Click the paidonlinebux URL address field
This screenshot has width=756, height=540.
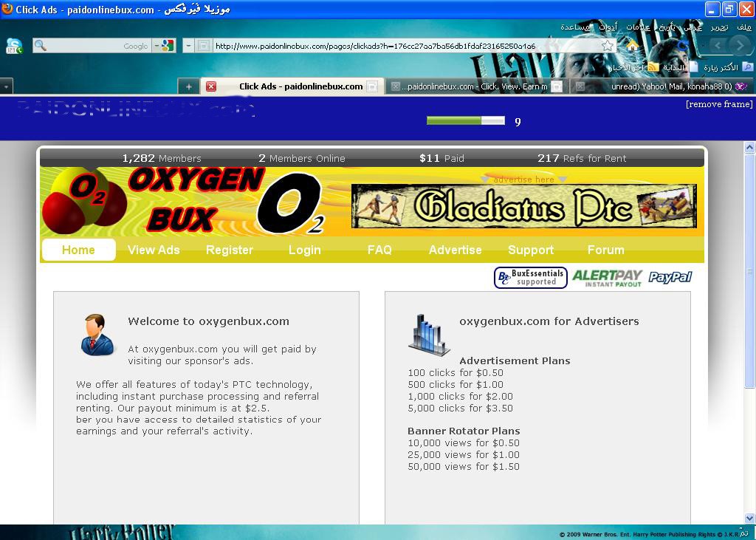405,46
